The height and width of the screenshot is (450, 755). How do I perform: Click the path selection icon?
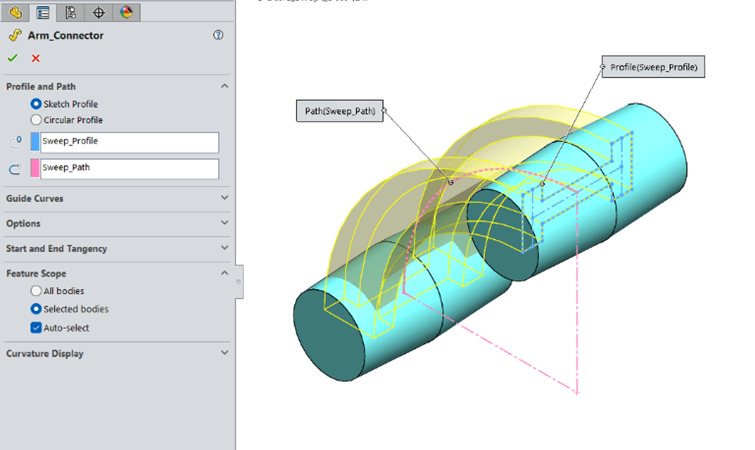pos(14,168)
